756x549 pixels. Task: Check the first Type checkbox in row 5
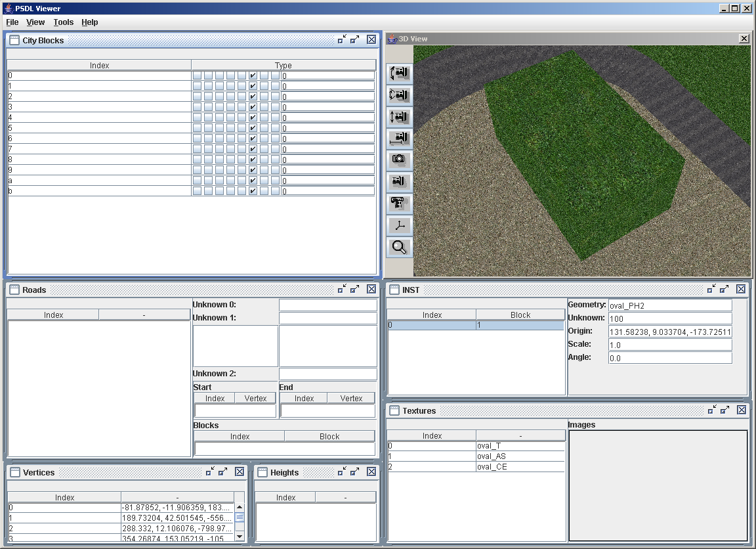tap(197, 128)
